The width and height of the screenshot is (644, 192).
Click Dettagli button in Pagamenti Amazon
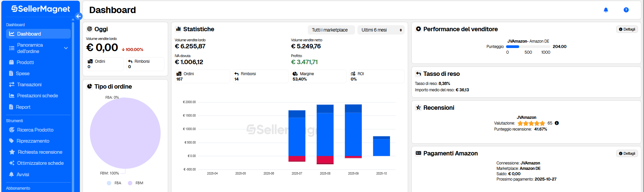[627, 153]
